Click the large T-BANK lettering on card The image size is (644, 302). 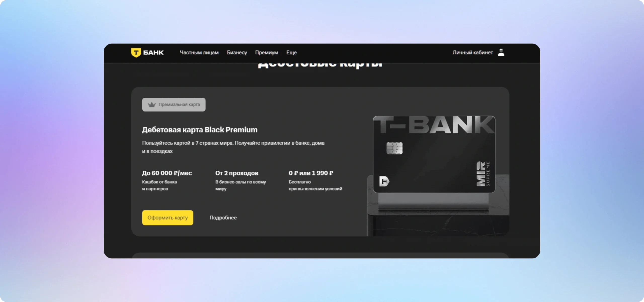[x=434, y=125]
